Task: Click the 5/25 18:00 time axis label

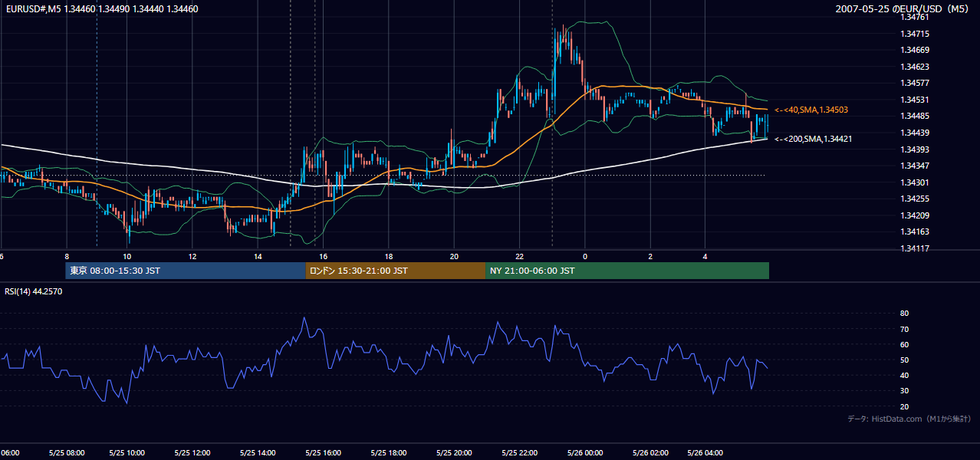Action: [x=388, y=452]
